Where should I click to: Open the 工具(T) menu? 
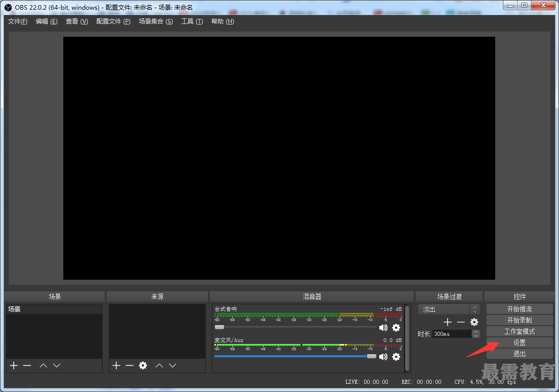192,21
